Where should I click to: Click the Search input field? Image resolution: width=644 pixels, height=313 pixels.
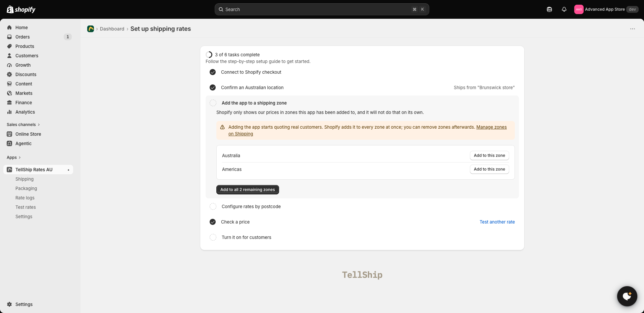tap(322, 9)
